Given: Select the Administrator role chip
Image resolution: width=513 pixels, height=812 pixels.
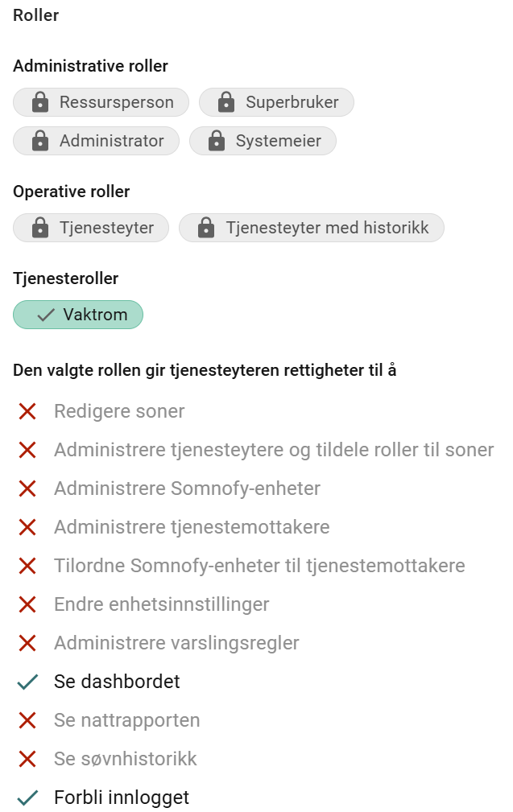Looking at the screenshot, I should (x=97, y=141).
